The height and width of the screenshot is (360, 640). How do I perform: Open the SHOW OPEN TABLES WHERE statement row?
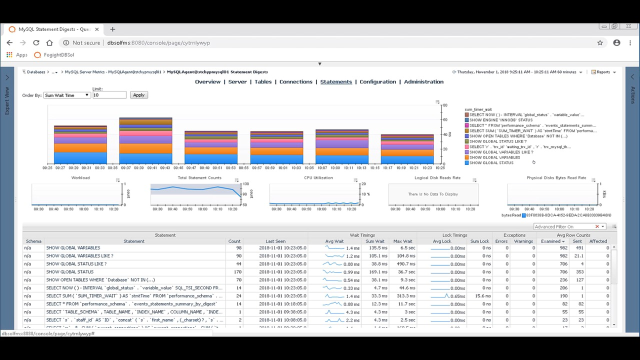point(100,280)
